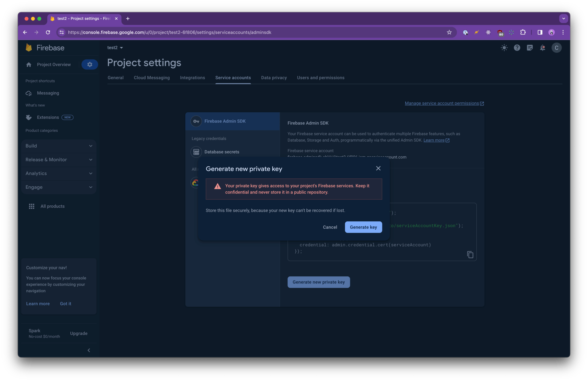Click the Generate key button
Image resolution: width=588 pixels, height=381 pixels.
[363, 227]
